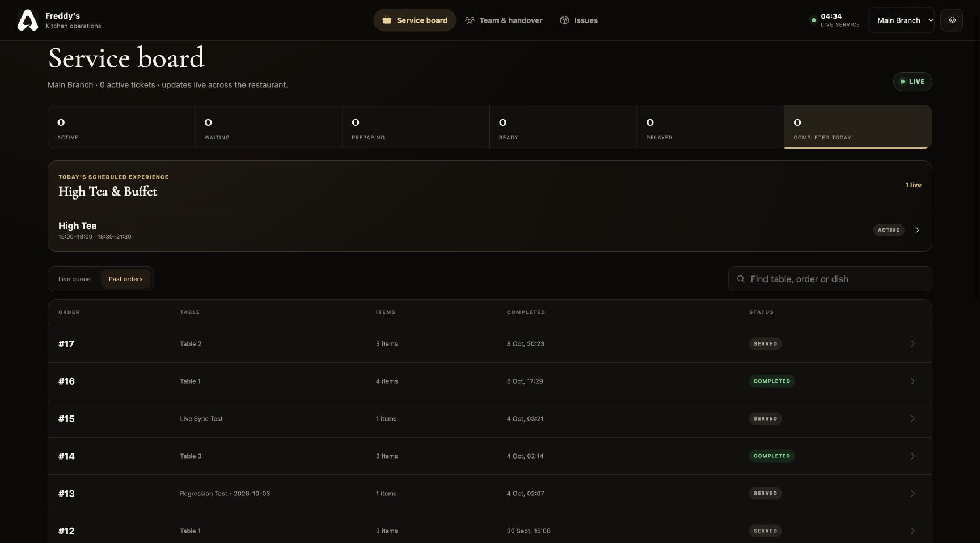Screen dimensions: 980x543
Task: Open the settings gear icon
Action: pyautogui.click(x=952, y=20)
